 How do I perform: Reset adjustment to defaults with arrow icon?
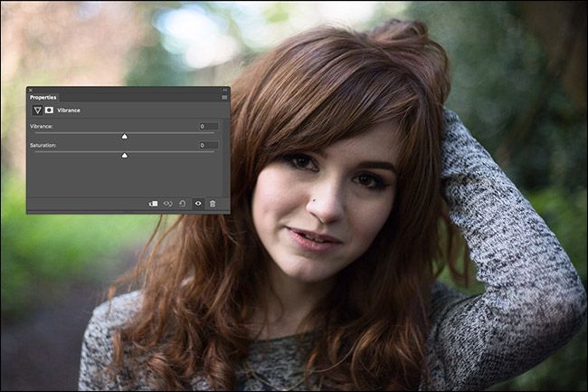[x=182, y=204]
